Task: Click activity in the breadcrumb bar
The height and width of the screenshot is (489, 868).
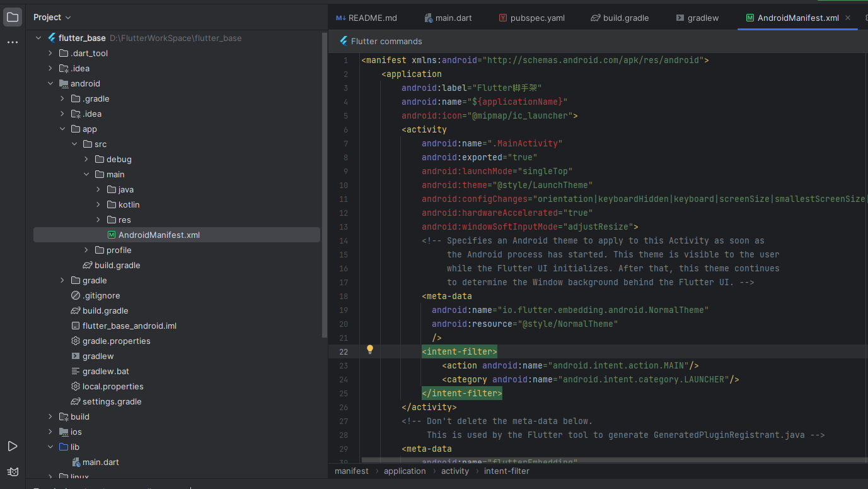Action: 455,471
